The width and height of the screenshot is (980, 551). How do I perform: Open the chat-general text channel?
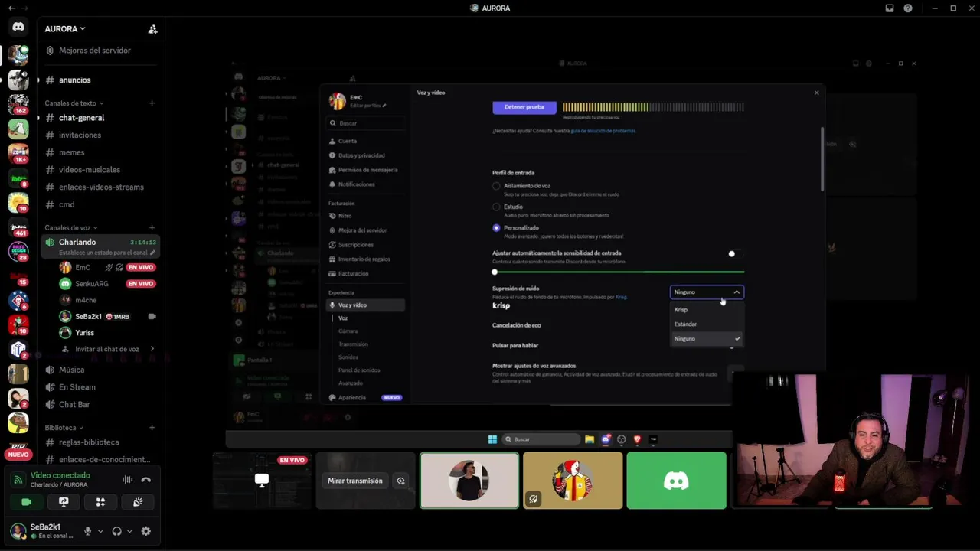[100, 118]
